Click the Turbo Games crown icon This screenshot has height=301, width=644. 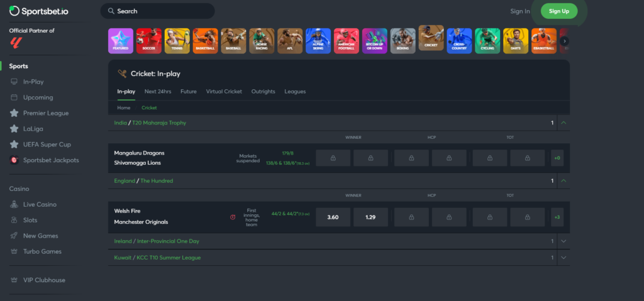pos(14,251)
